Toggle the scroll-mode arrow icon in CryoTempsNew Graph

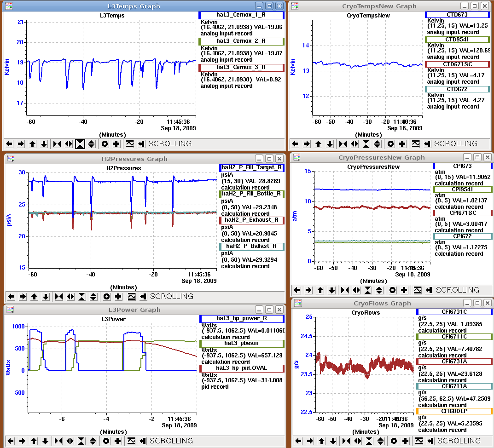pyautogui.click(x=427, y=144)
